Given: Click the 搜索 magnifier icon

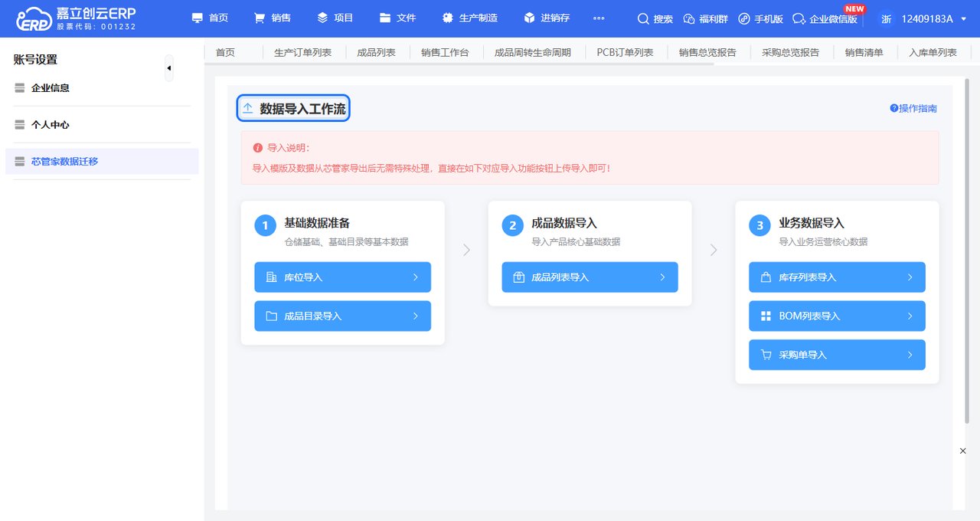Looking at the screenshot, I should pyautogui.click(x=643, y=19).
